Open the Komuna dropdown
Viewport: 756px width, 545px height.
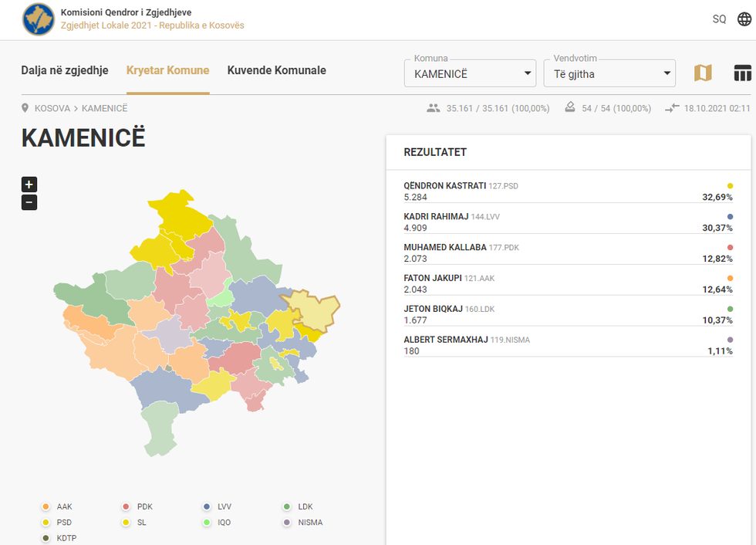point(471,74)
